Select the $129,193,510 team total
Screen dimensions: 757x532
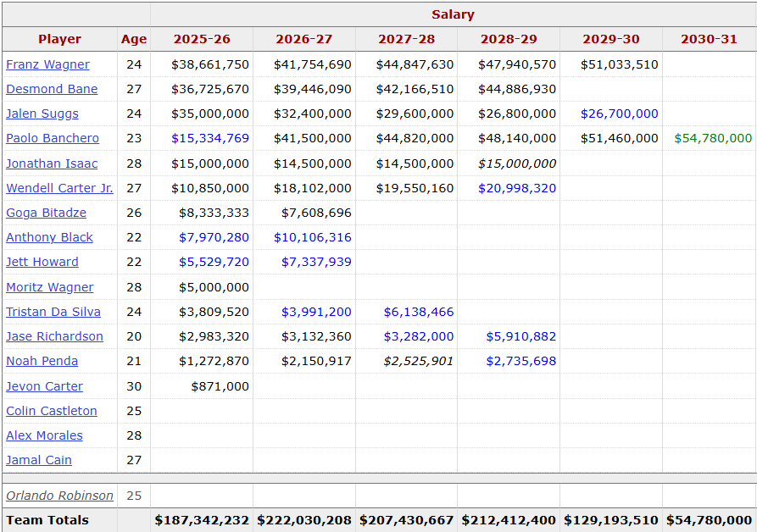[611, 520]
